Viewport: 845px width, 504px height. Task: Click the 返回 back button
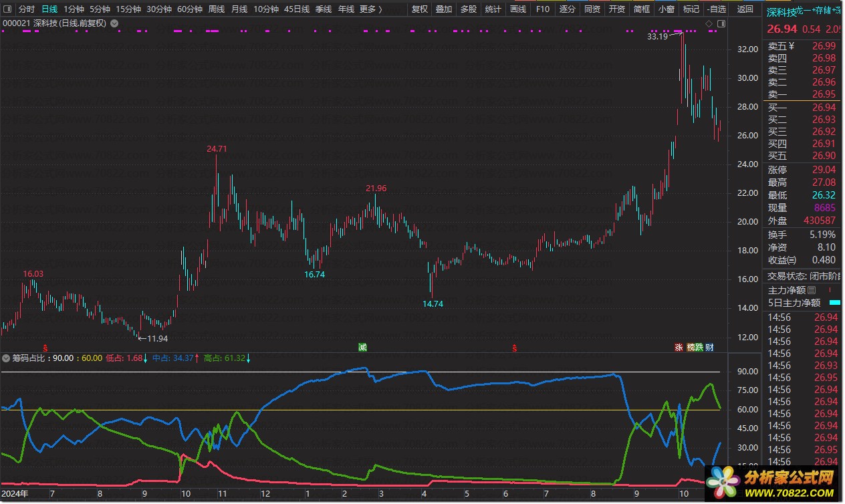click(745, 9)
